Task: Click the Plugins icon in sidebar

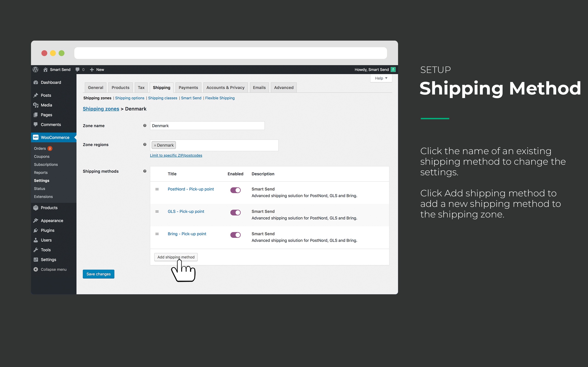Action: [37, 230]
